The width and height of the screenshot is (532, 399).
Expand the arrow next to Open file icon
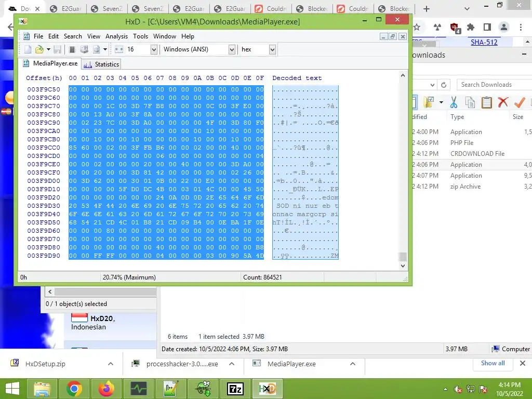(48, 49)
